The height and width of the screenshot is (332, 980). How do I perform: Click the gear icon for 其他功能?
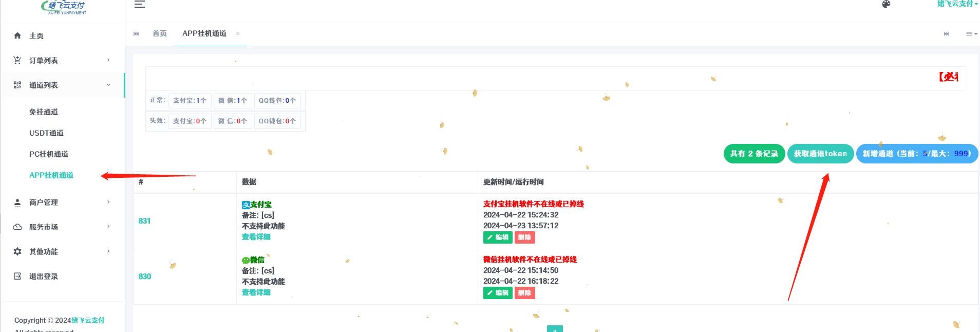tap(17, 251)
